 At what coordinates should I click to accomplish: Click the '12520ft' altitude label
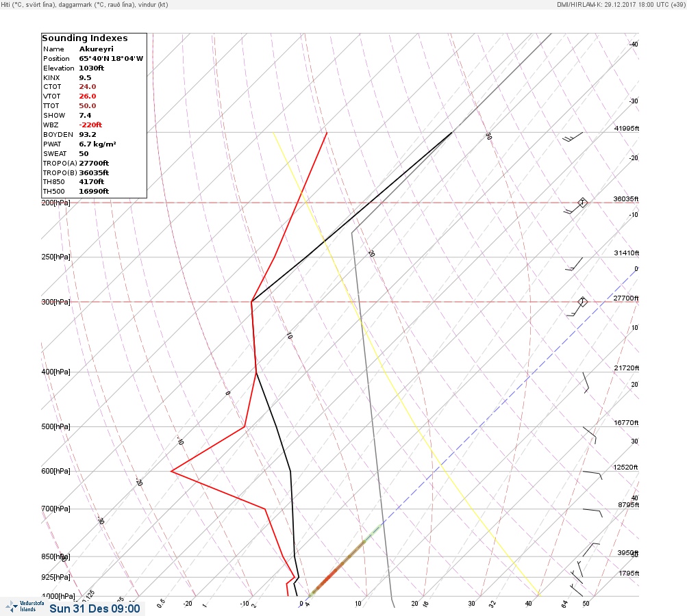[625, 467]
